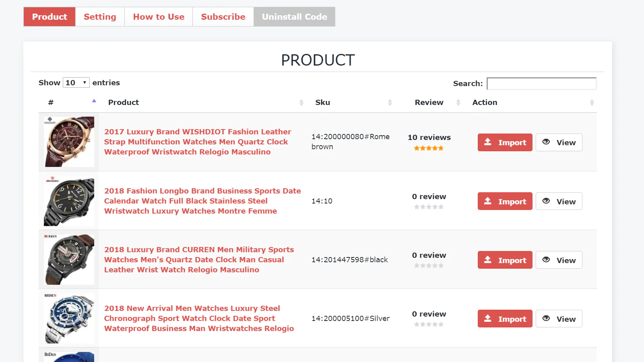Click SKU text '14:200005100#Silver'
644x362 pixels.
click(351, 318)
